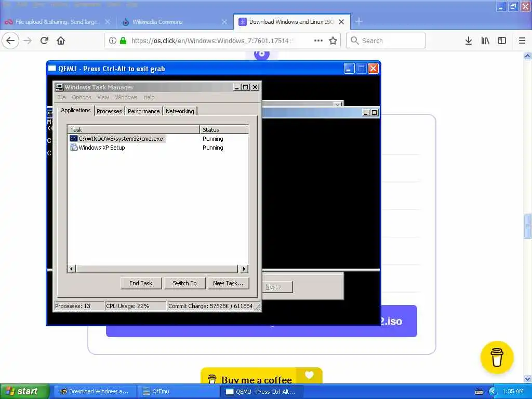Click the yellow coffee cup floating button

pyautogui.click(x=497, y=357)
